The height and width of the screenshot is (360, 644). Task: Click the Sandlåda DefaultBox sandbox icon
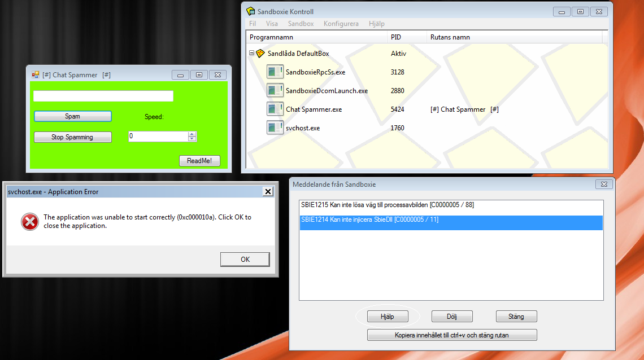[x=260, y=53]
